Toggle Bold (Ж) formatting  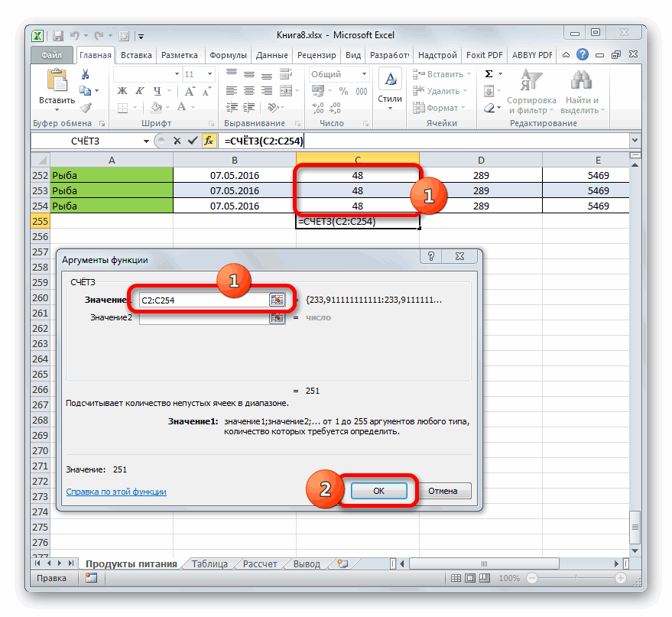click(122, 91)
